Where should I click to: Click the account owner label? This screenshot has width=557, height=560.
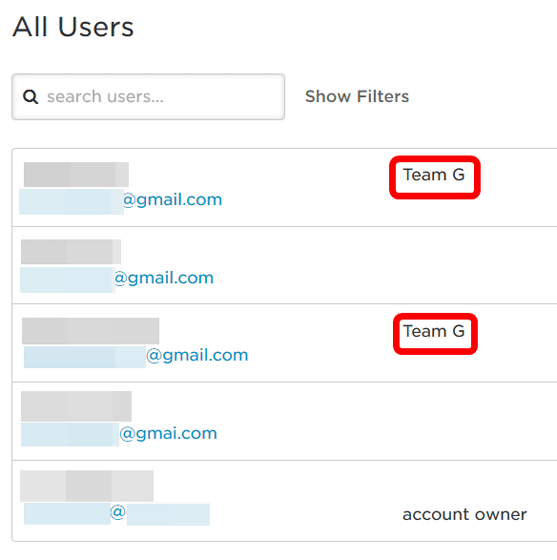[464, 515]
